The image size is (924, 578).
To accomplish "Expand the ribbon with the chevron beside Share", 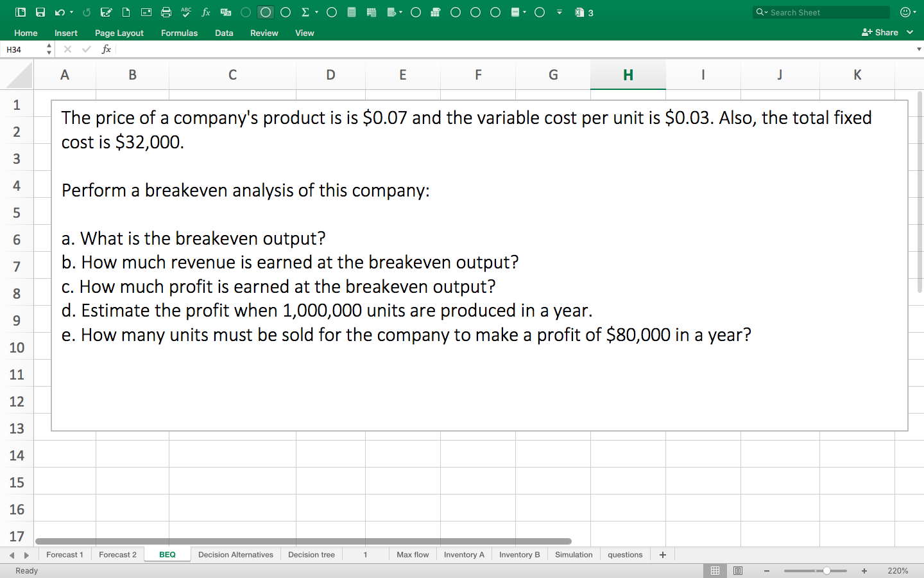I will click(x=910, y=32).
